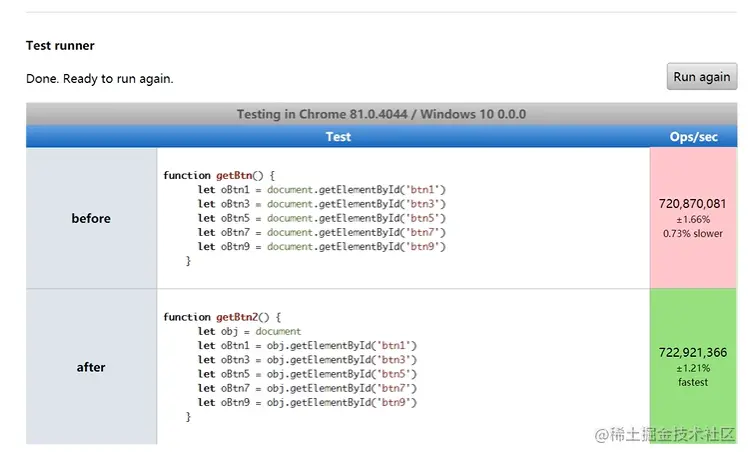Click the 'Done. Ready to run again.' status

tap(99, 79)
